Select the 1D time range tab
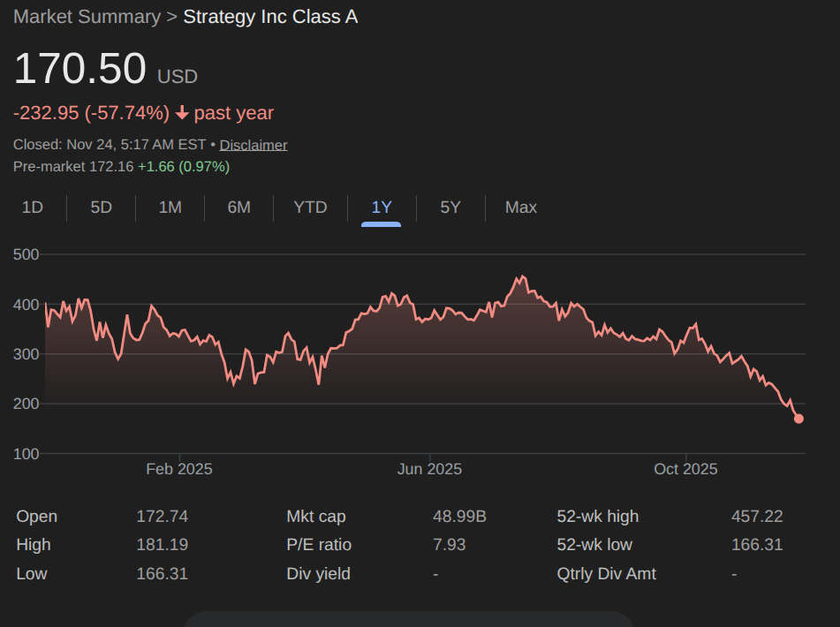Image resolution: width=840 pixels, height=627 pixels. point(32,208)
